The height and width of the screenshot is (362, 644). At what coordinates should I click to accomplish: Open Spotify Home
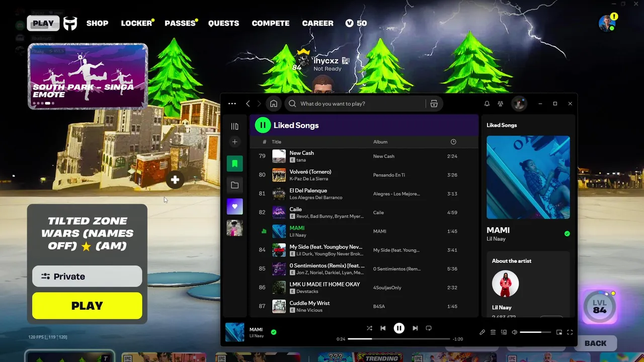pyautogui.click(x=274, y=104)
